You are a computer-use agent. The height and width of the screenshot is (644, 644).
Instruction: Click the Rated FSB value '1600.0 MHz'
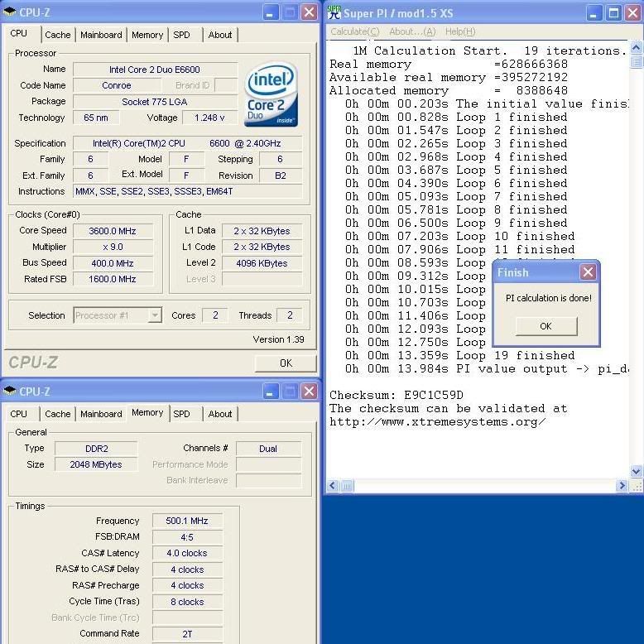pos(113,279)
